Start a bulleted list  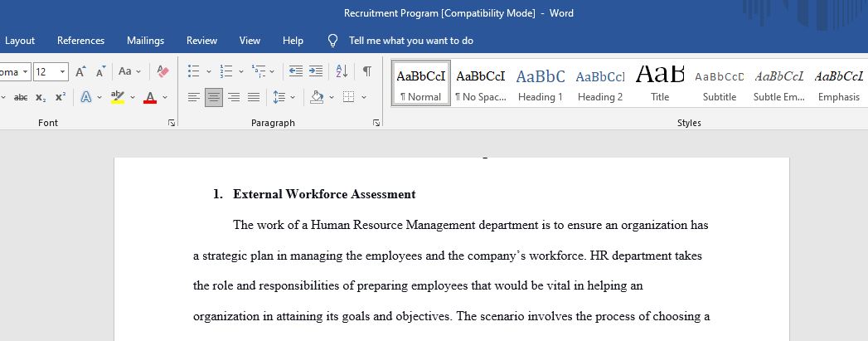tap(193, 71)
